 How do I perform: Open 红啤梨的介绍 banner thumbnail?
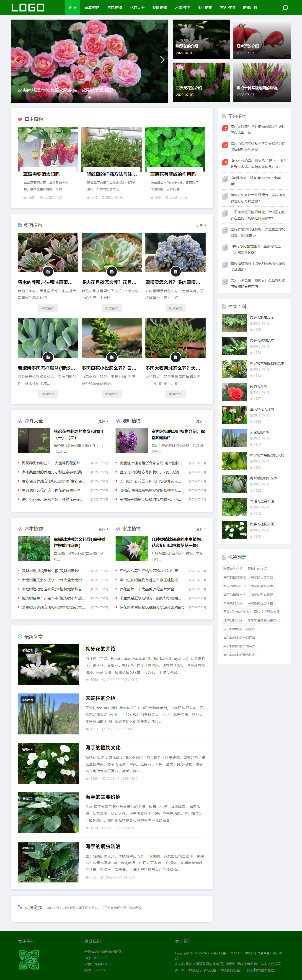(x=262, y=39)
